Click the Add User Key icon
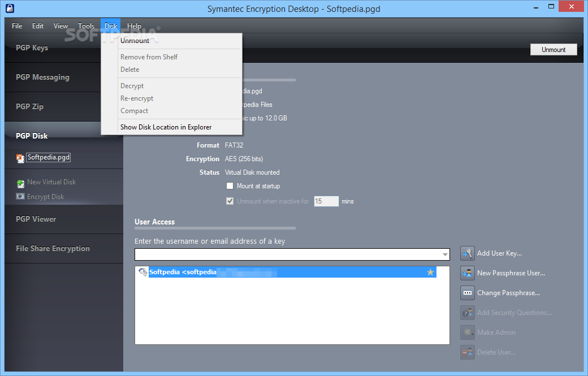 click(467, 253)
